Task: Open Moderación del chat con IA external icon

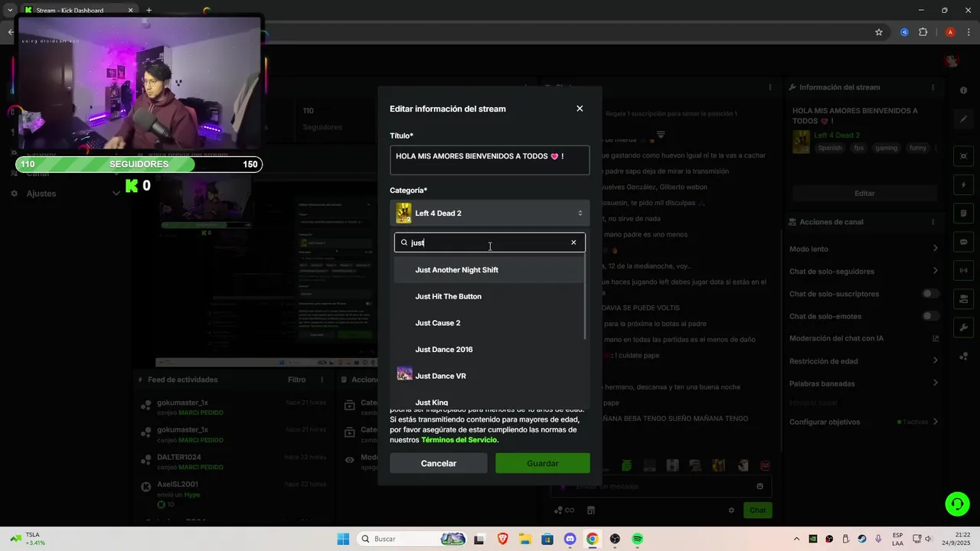Action: pyautogui.click(x=936, y=338)
